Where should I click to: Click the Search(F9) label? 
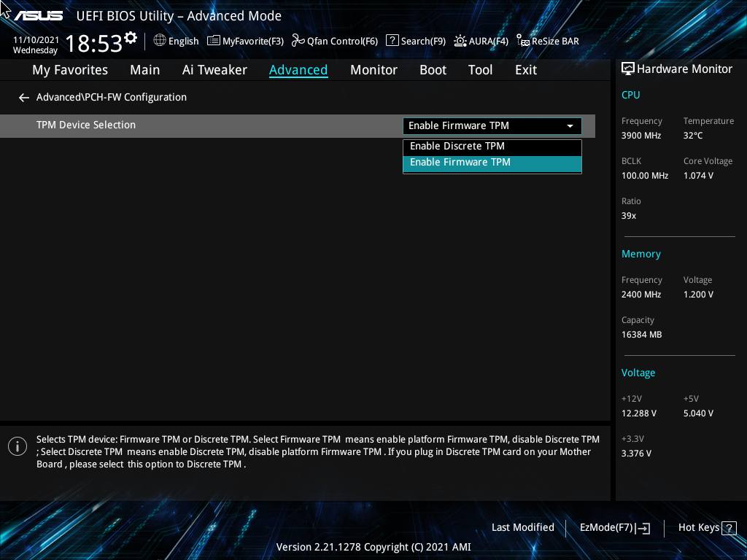(x=423, y=42)
